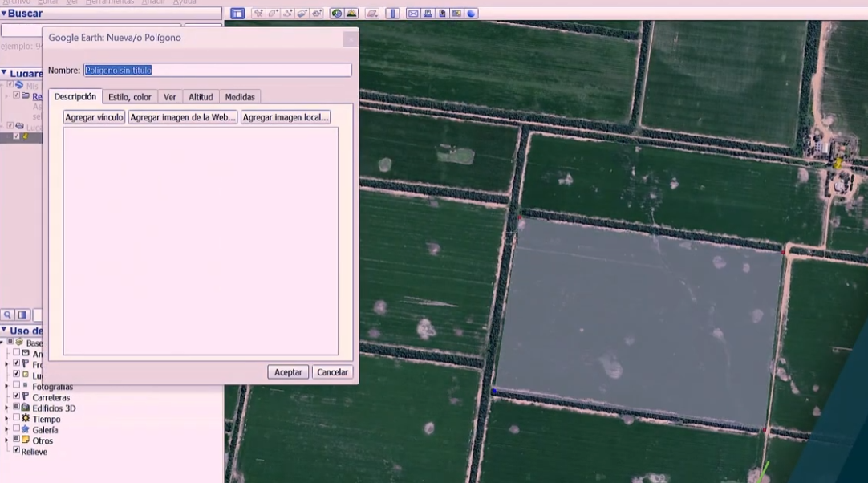Toggle the Relieve layer checkbox
The height and width of the screenshot is (483, 868).
[x=16, y=450]
